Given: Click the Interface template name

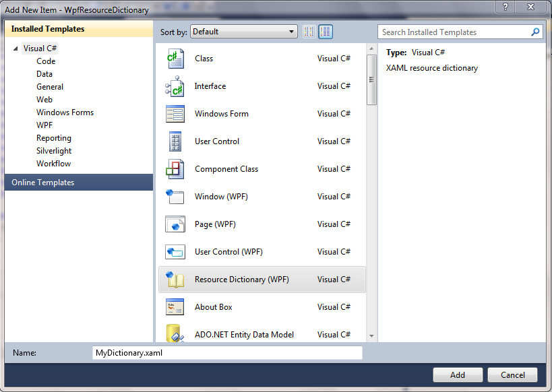Looking at the screenshot, I should click(x=210, y=86).
